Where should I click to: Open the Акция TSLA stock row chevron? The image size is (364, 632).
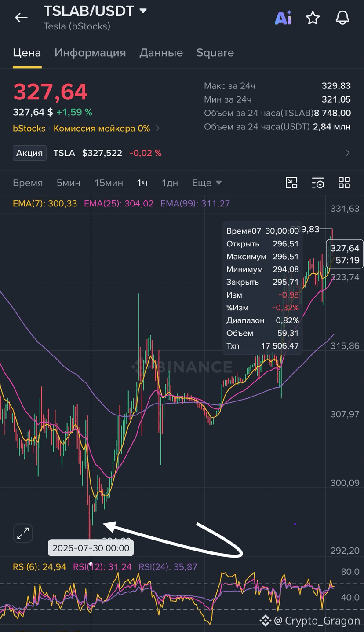point(348,153)
